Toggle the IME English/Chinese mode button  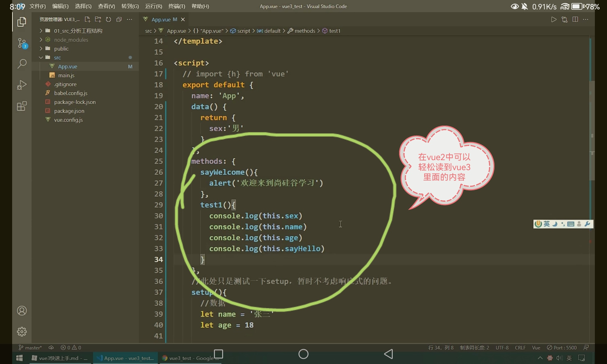coord(547,224)
